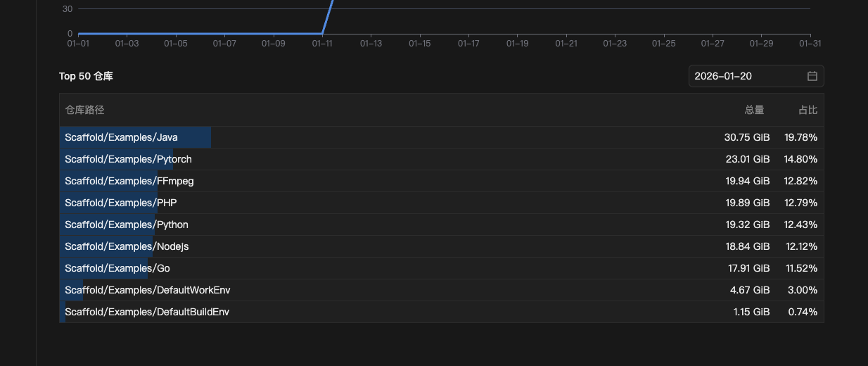The height and width of the screenshot is (366, 868).
Task: Click the calendar icon in date picker
Action: (x=812, y=76)
